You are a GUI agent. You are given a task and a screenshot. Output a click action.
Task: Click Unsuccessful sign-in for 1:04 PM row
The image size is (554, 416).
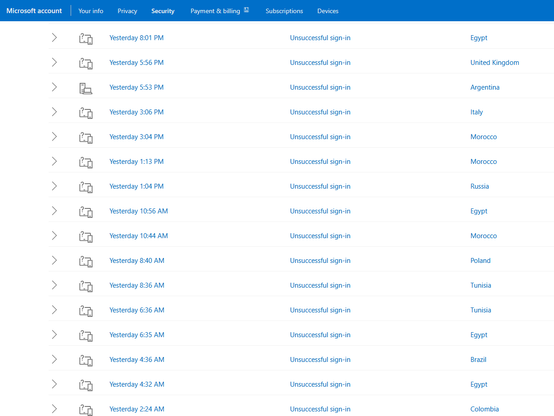[x=320, y=186]
